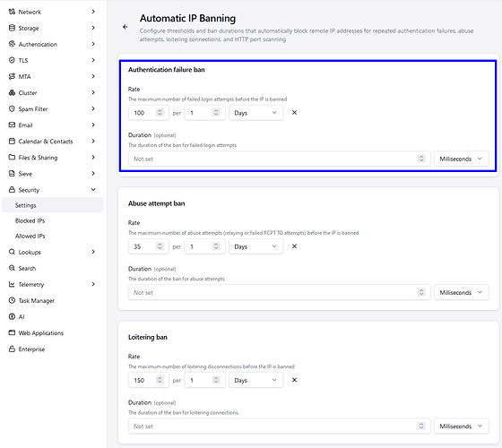The width and height of the screenshot is (502, 448).
Task: Open Milliseconds dropdown for abuse attempt duration
Action: tap(462, 292)
